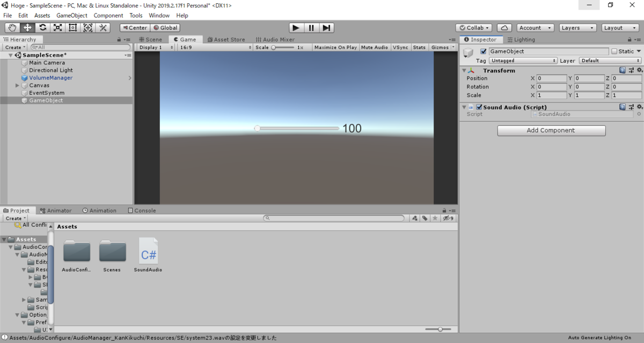Toggle GameObject active checkbox

click(x=484, y=51)
